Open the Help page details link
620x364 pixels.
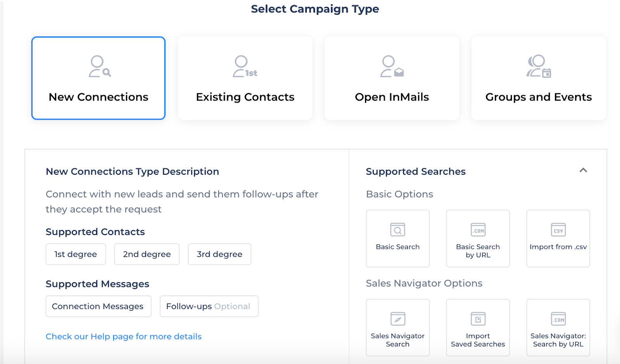[x=124, y=337]
